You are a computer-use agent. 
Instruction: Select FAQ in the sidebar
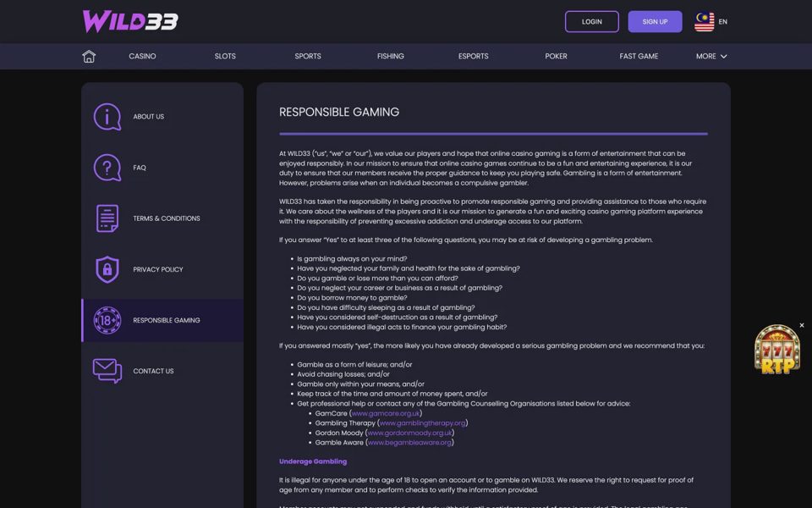coord(140,168)
